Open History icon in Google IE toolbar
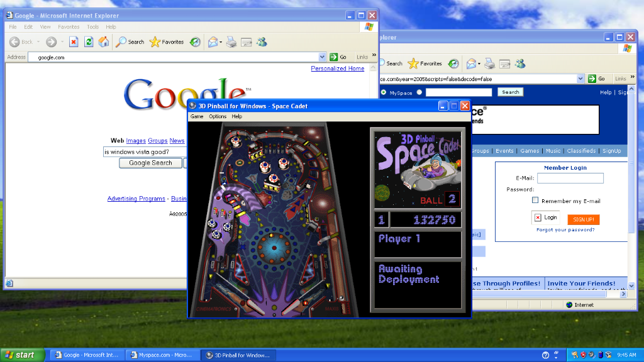Viewport: 644px width, 362px height. (x=195, y=42)
